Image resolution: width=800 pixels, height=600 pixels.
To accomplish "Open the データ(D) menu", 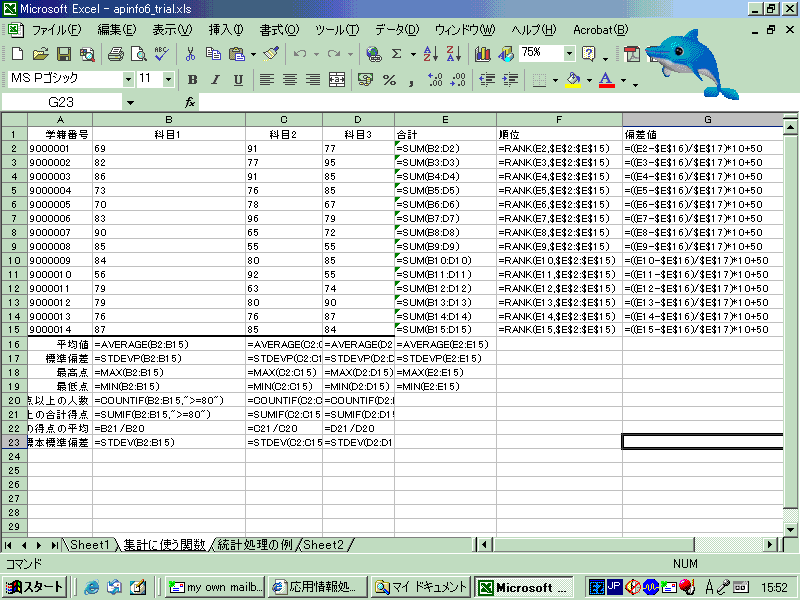I will [397, 29].
